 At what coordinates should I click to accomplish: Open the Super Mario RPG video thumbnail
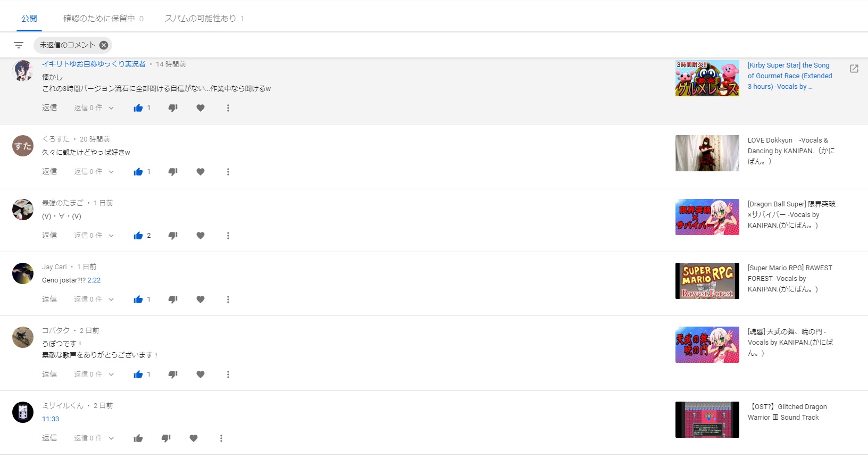(707, 281)
